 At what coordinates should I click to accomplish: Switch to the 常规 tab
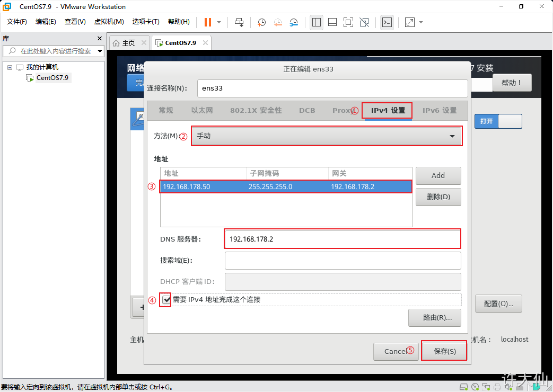166,110
